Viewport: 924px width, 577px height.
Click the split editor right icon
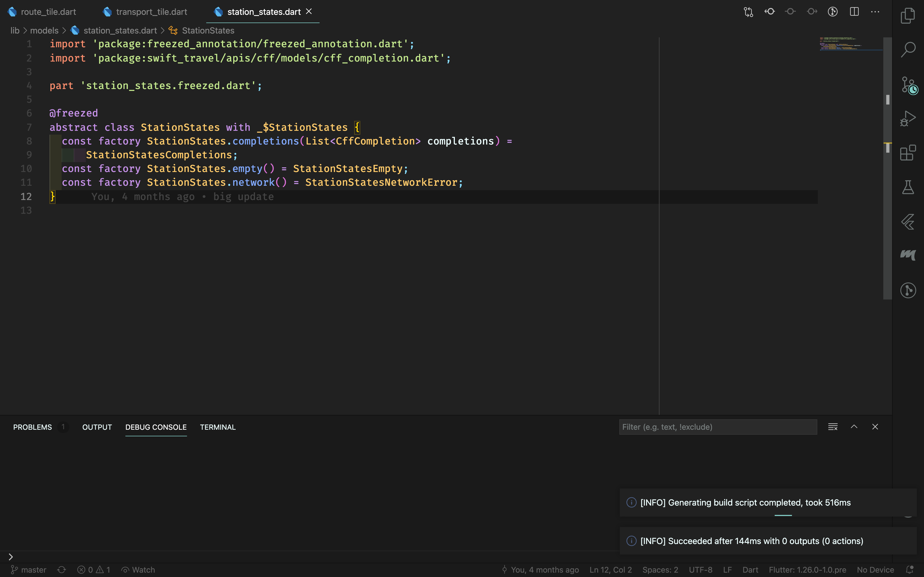pos(854,12)
